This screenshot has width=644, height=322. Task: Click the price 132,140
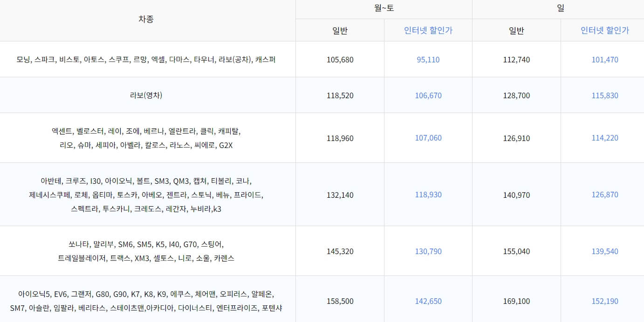click(340, 195)
